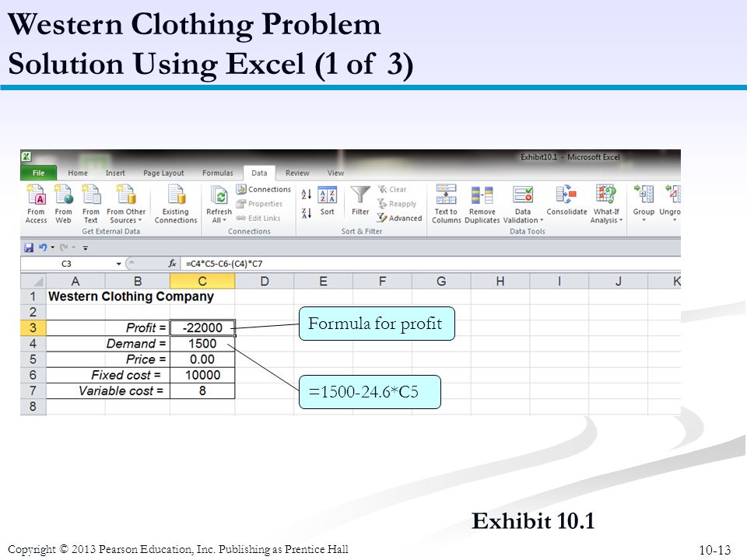Open Customize Quick Access Toolbar dropdown

[86, 248]
